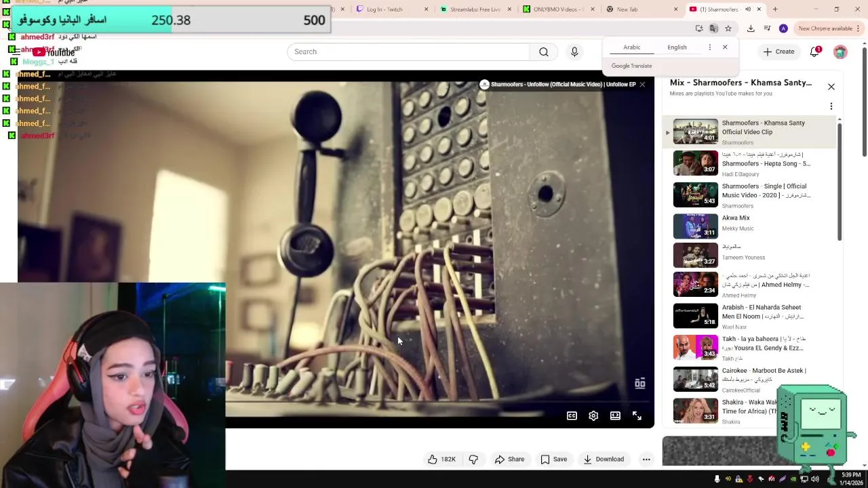Open Chrome downloads icon

click(751, 28)
